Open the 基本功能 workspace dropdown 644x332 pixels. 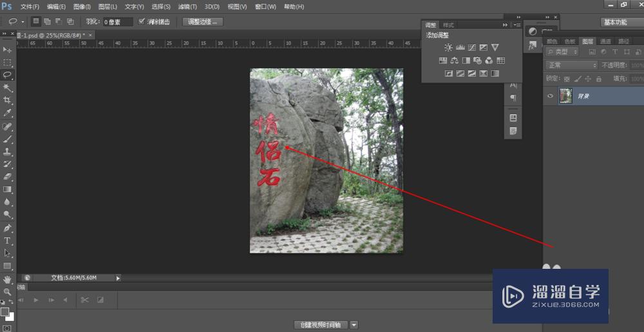coord(622,22)
